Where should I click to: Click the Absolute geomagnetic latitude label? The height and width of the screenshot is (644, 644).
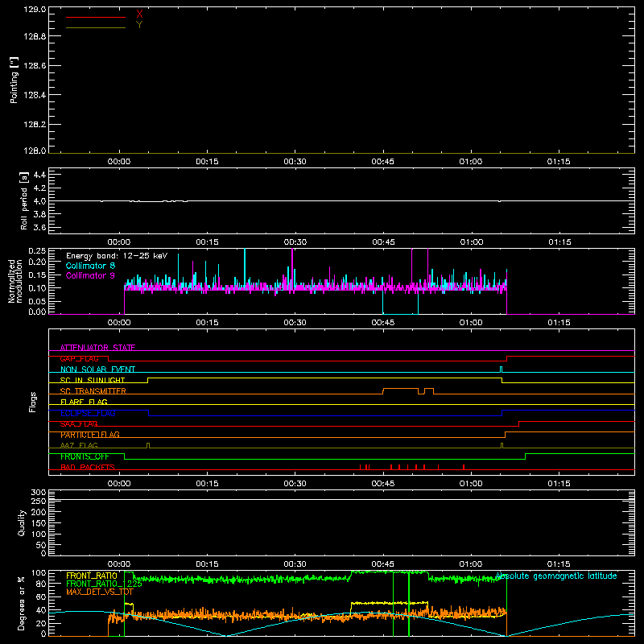556,576
